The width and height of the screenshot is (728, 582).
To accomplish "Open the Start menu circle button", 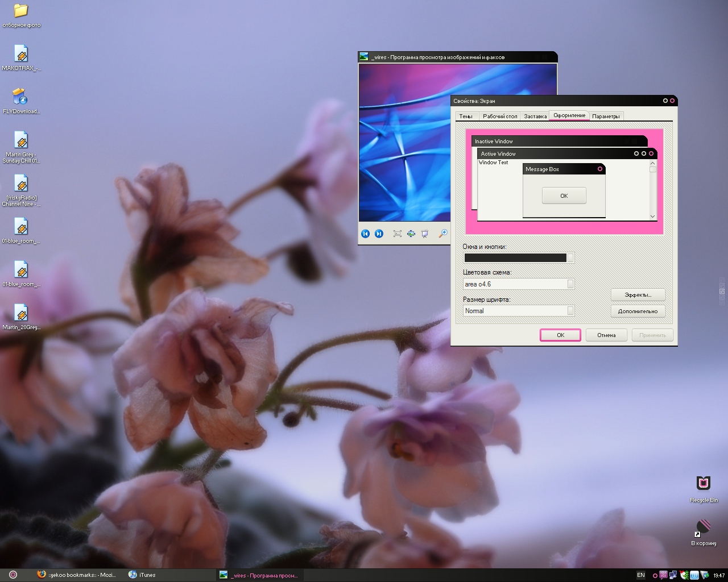I will tap(13, 575).
